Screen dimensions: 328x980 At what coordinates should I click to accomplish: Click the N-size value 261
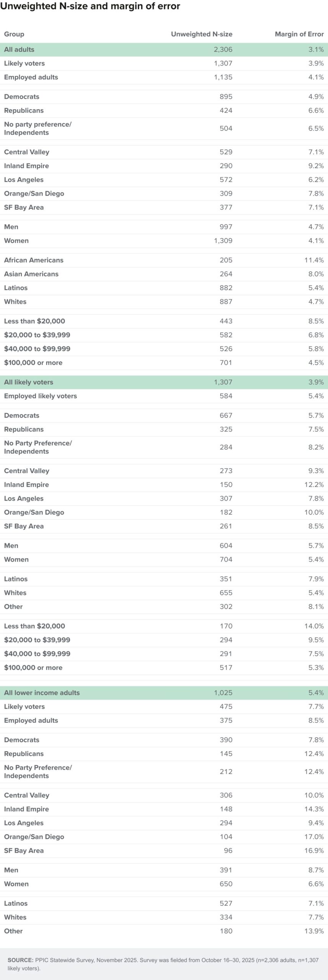[x=226, y=526]
